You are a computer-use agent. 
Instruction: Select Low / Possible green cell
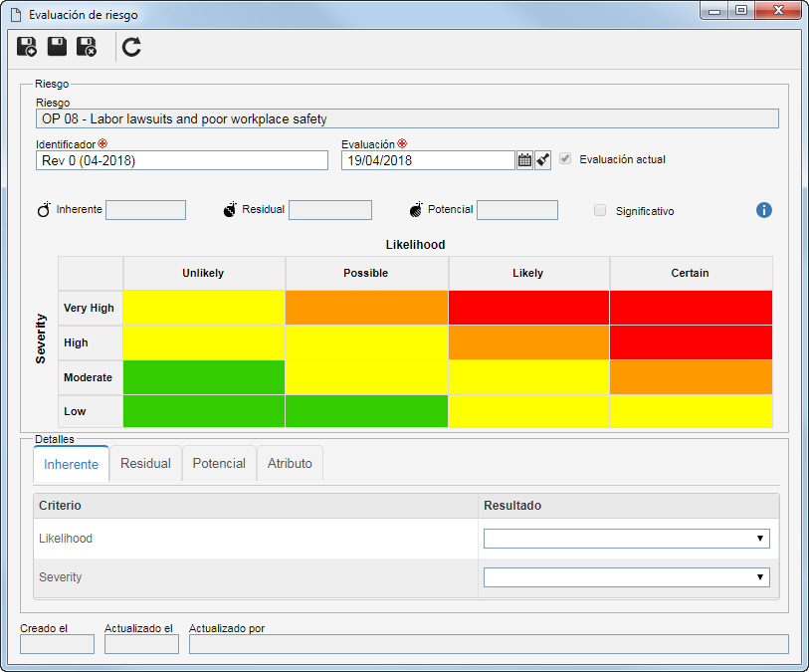click(x=366, y=411)
